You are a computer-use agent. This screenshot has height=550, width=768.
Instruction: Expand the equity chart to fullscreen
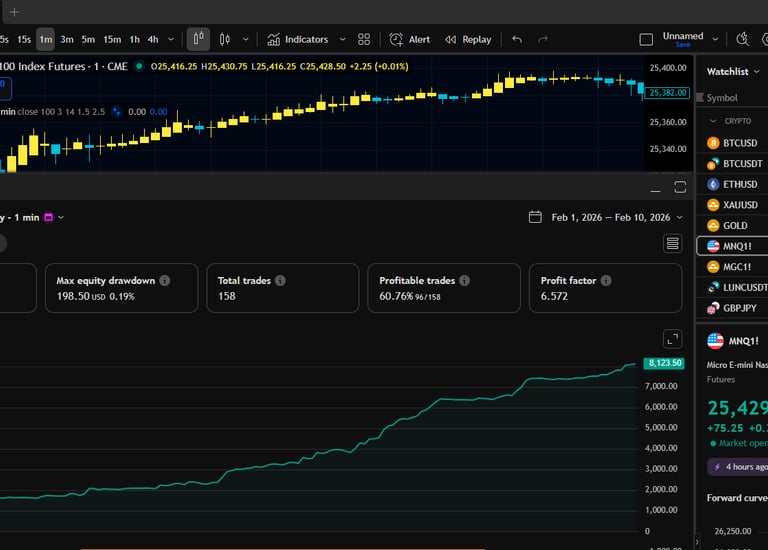tap(672, 339)
